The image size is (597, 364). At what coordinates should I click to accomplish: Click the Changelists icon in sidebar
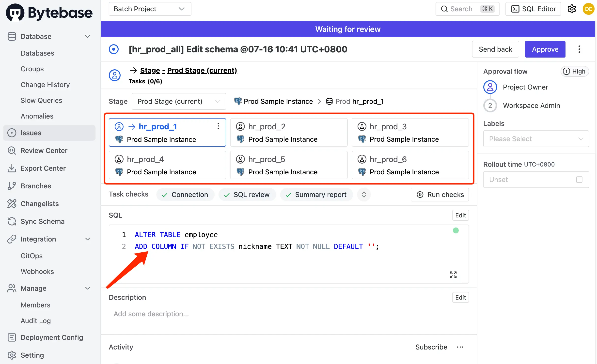coord(12,203)
